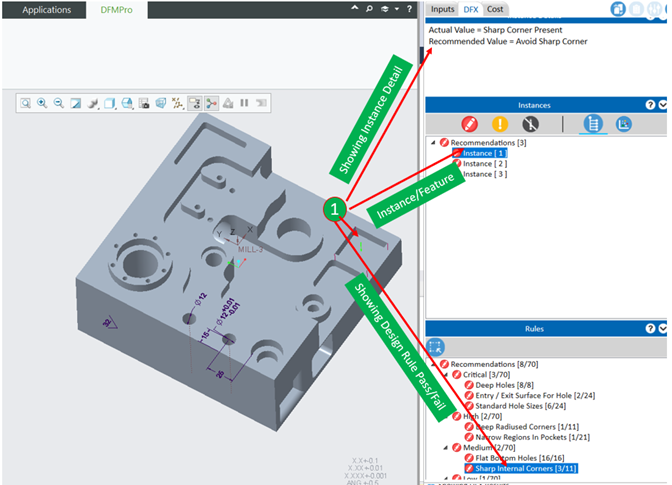This screenshot has height=485, width=672.
Task: Filter by ignored instances dark icon
Action: tap(531, 124)
